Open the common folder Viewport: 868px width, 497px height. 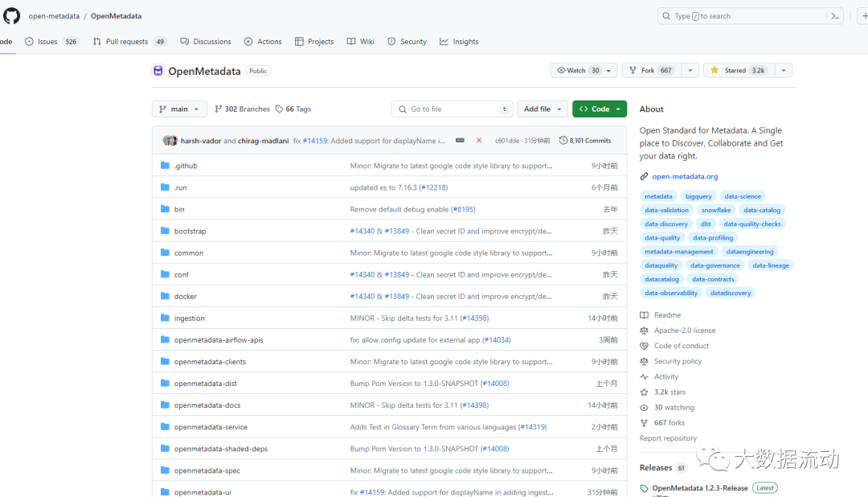(x=189, y=253)
